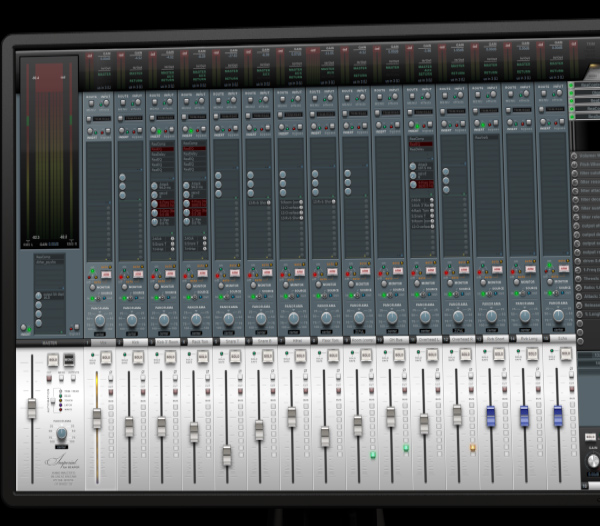Viewport: 600px width, 526px height.
Task: Select the Floor Tom track name tab
Action: pyautogui.click(x=330, y=340)
